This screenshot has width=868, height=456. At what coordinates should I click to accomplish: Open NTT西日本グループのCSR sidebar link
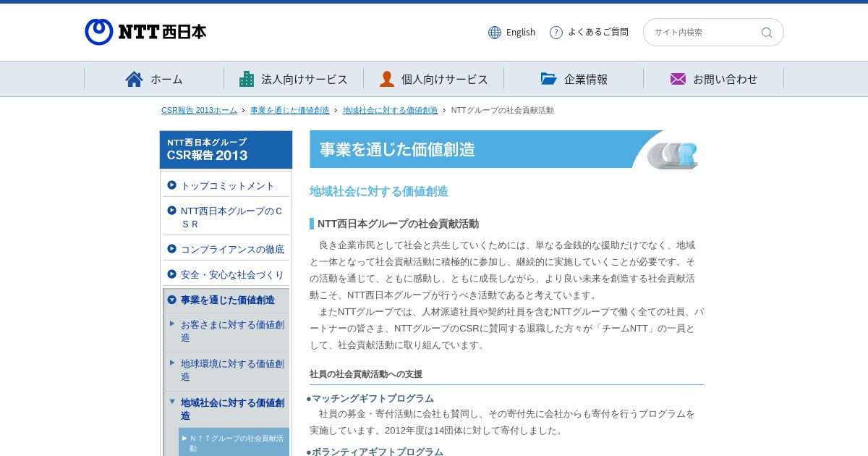(x=231, y=217)
